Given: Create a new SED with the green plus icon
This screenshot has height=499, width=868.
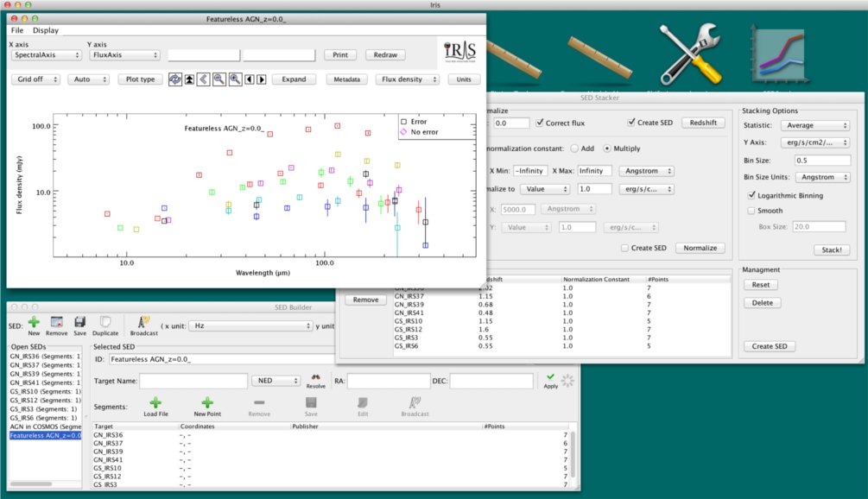Looking at the screenshot, I should (34, 322).
